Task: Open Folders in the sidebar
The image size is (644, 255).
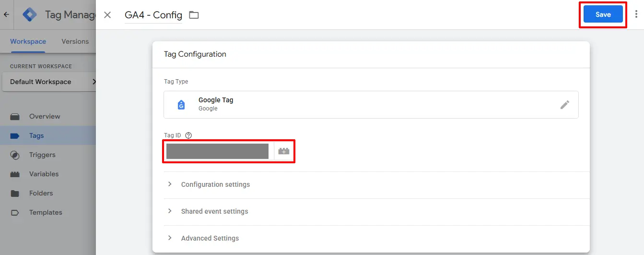Action: [x=41, y=193]
